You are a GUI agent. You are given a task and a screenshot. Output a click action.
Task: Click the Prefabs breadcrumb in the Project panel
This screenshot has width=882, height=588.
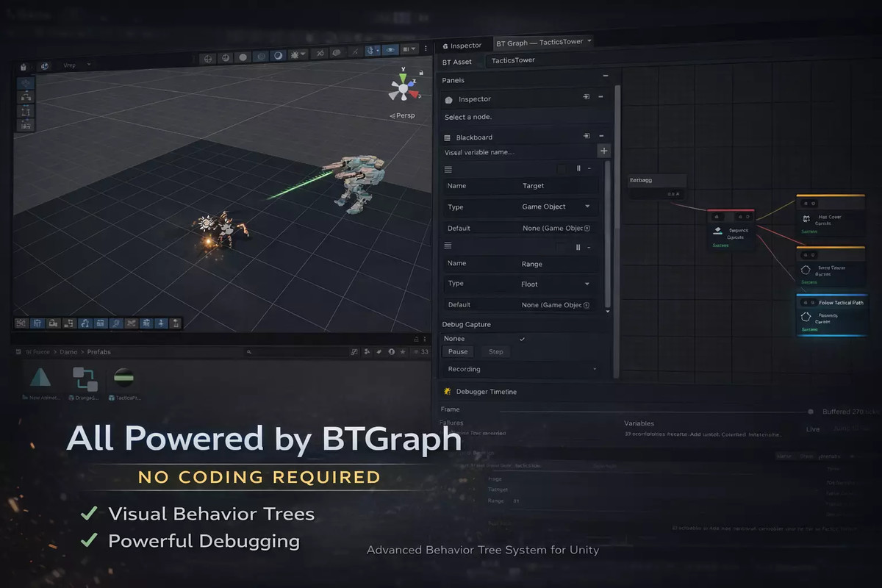coord(99,352)
